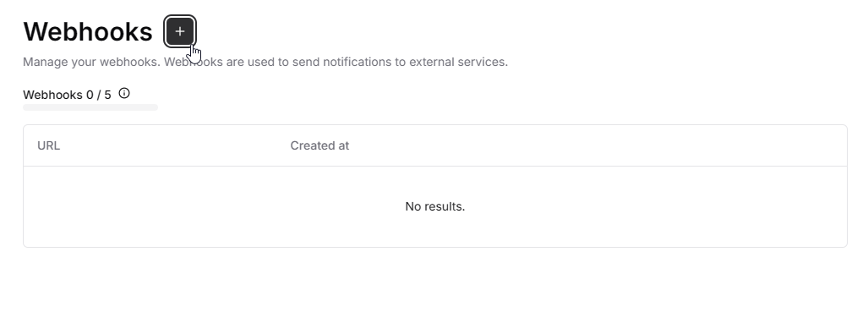Click the Manage your webhooks description text
The image size is (868, 312).
(x=265, y=62)
